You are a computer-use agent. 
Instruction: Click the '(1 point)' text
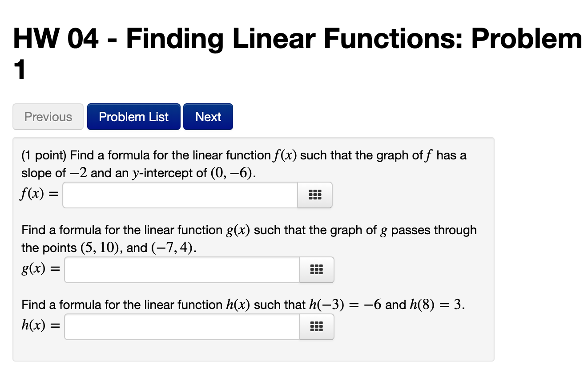[x=44, y=155]
